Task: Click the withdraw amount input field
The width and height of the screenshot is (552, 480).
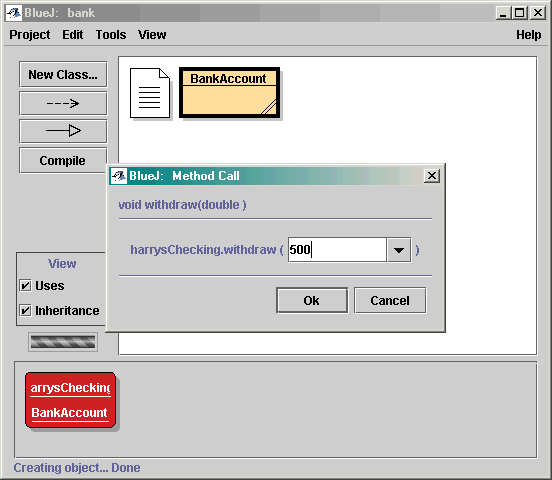Action: click(x=337, y=250)
